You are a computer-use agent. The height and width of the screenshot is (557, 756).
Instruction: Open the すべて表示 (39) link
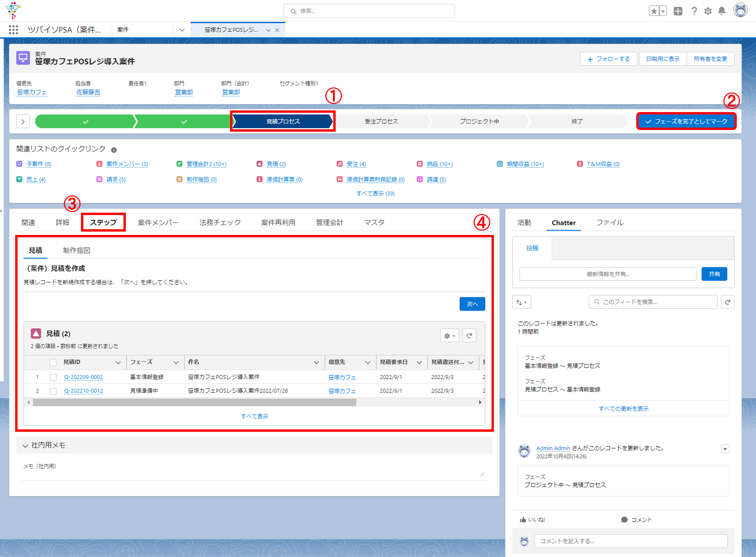[375, 193]
